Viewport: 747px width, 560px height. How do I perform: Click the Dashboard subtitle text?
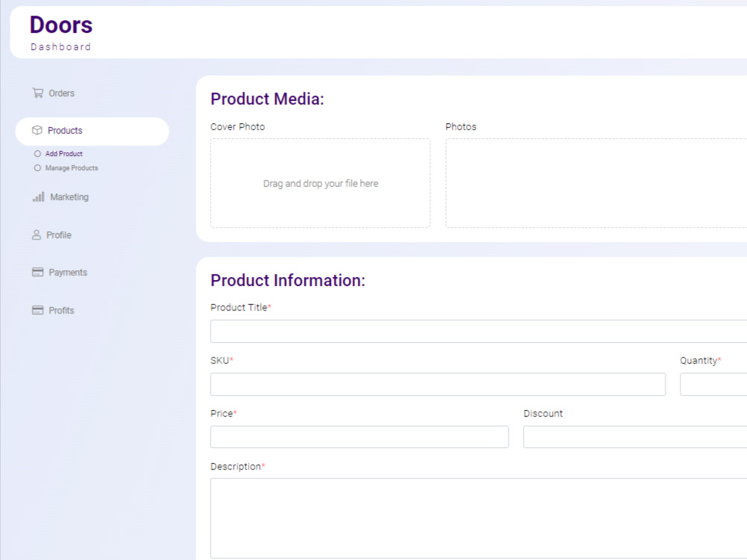point(61,46)
